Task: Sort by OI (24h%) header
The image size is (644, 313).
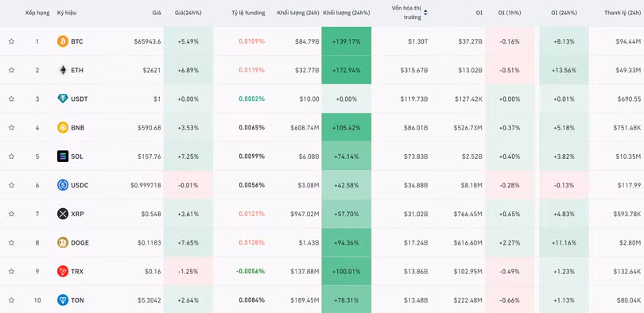Action: coord(564,13)
